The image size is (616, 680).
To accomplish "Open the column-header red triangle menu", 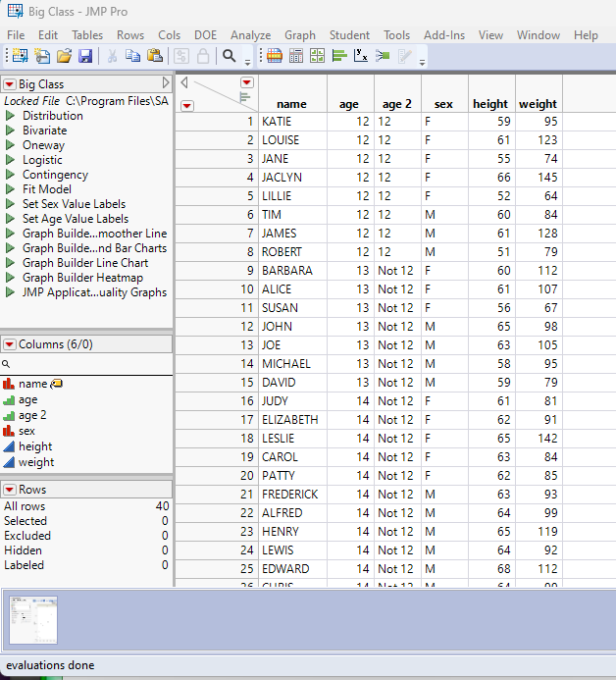I will [x=246, y=82].
